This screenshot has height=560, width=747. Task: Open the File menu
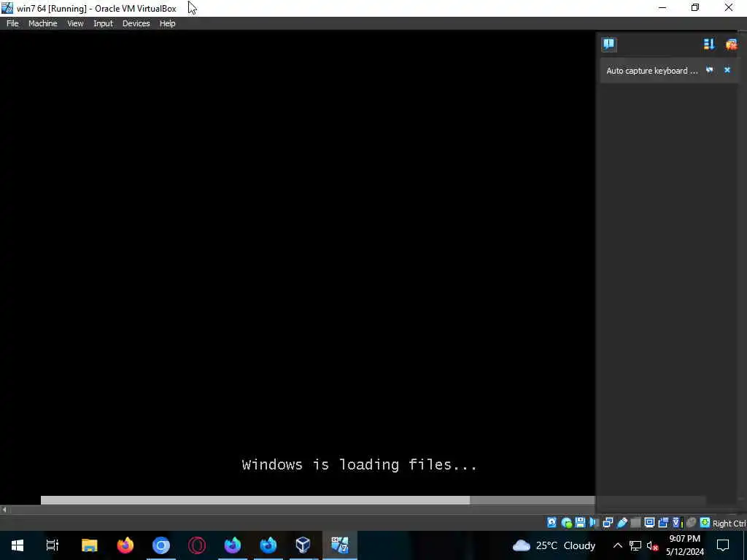(12, 23)
